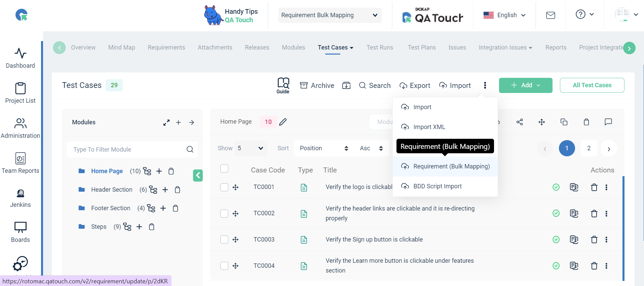
Task: Click the share icon in Home Page header
Action: tap(520, 122)
